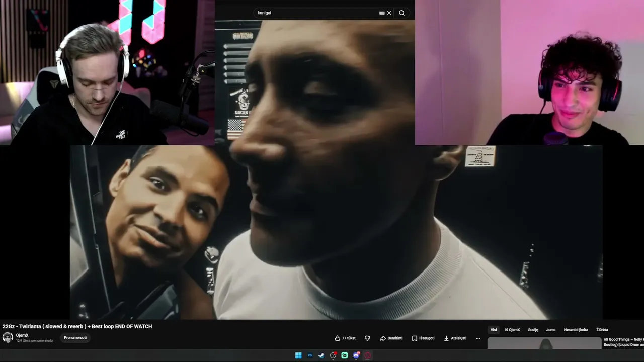Viewport: 644px width, 362px height.
Task: Select the Susiję filter chip
Action: tap(533, 330)
